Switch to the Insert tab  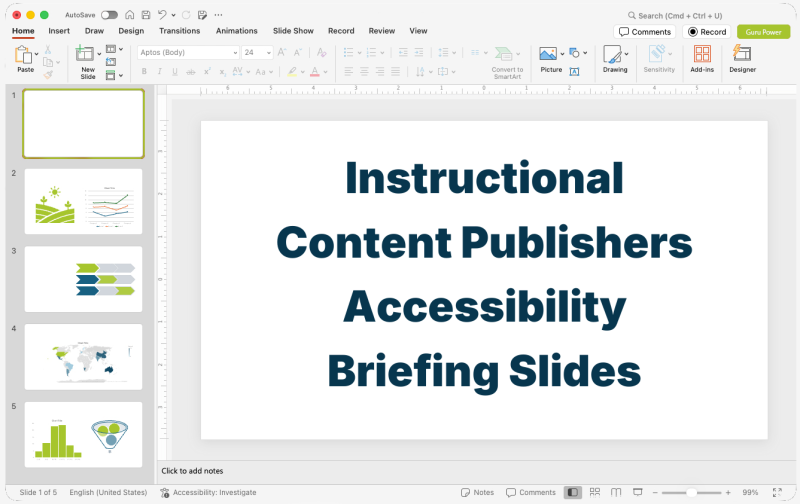pos(59,31)
